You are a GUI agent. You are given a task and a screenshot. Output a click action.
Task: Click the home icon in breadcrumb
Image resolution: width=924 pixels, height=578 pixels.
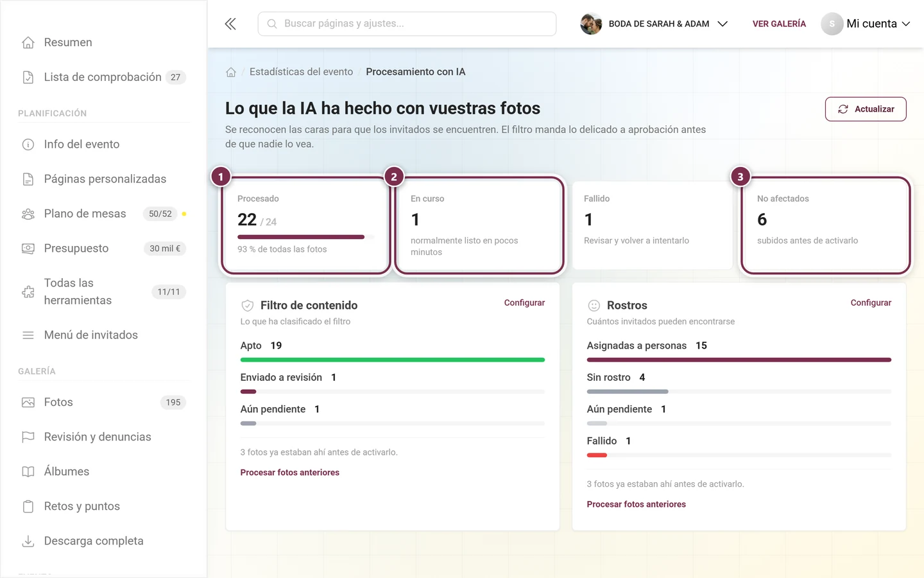(x=231, y=72)
